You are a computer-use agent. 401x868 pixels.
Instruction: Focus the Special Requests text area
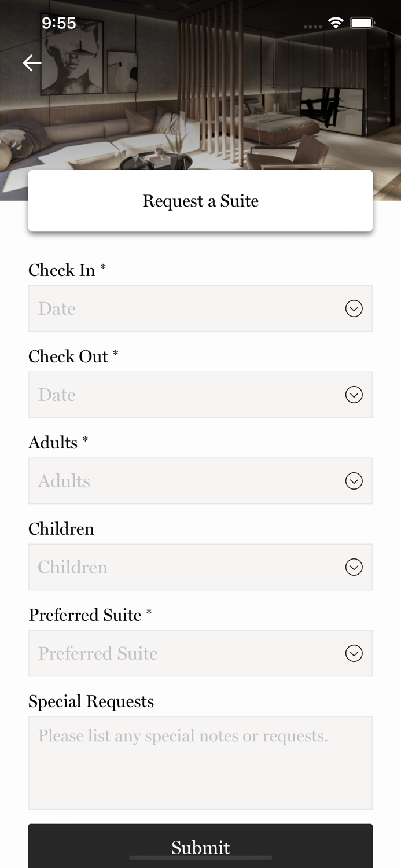pos(200,763)
